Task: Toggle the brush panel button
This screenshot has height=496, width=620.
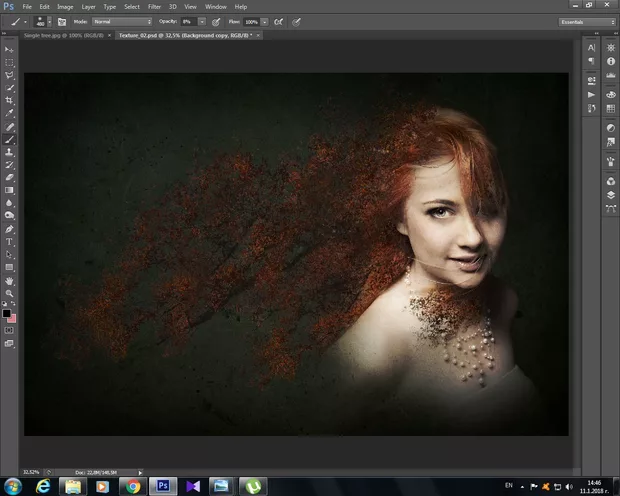Action: click(x=61, y=21)
